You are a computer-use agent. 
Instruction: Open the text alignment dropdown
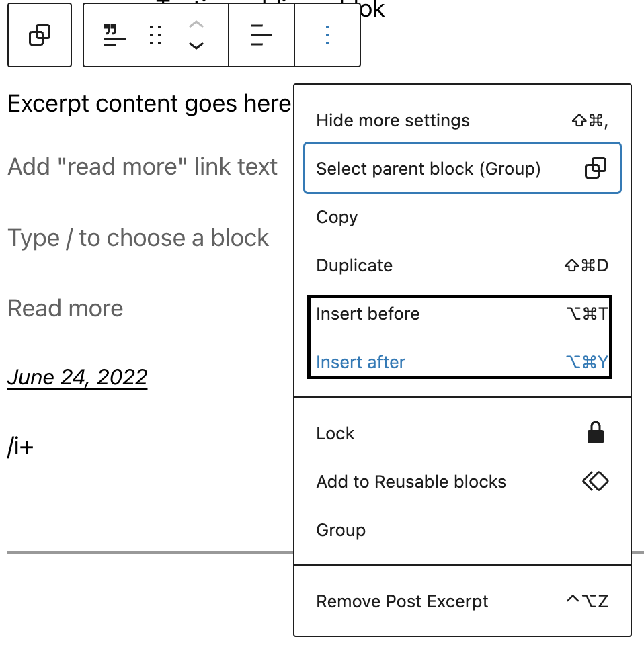pyautogui.click(x=261, y=35)
